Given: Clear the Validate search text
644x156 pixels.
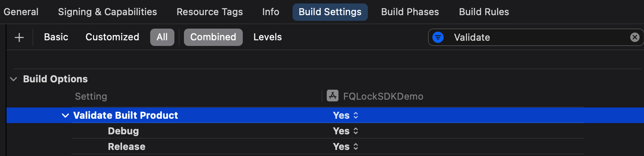Looking at the screenshot, I should tap(634, 37).
